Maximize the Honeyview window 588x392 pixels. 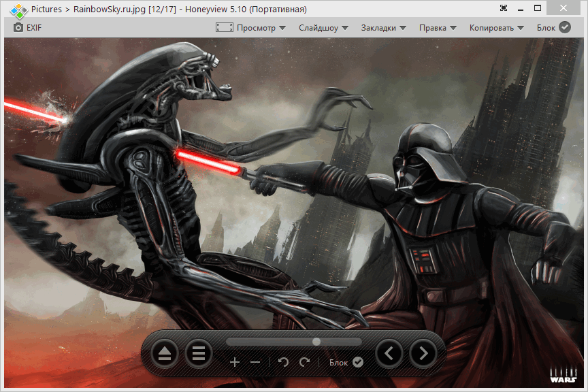coord(538,8)
